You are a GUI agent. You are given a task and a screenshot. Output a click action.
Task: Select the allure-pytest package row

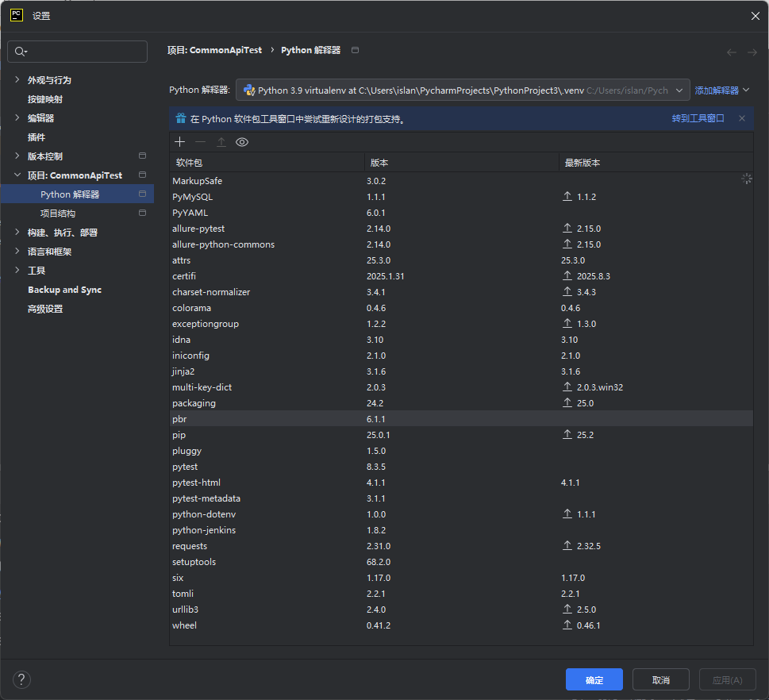[461, 228]
